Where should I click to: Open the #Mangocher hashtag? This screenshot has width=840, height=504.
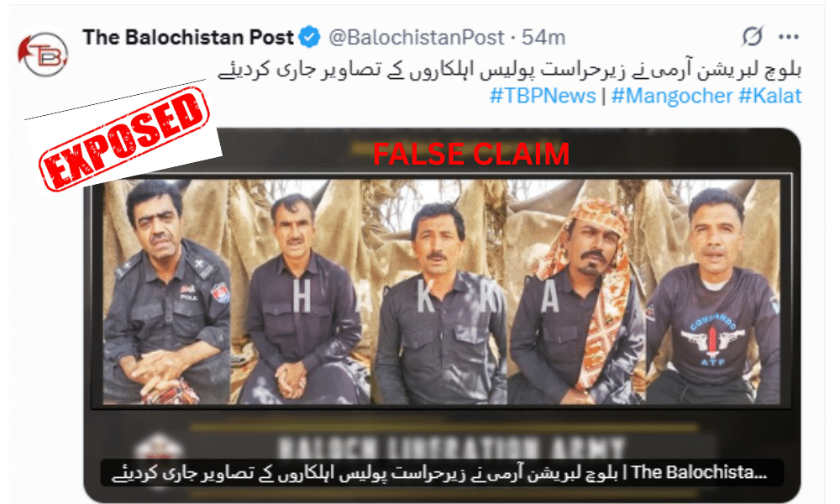(672, 96)
